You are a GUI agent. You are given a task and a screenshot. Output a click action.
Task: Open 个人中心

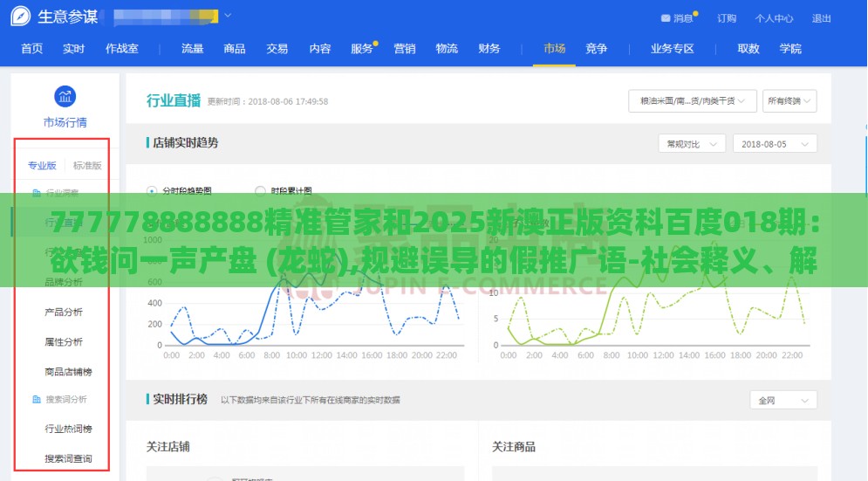[x=774, y=18]
